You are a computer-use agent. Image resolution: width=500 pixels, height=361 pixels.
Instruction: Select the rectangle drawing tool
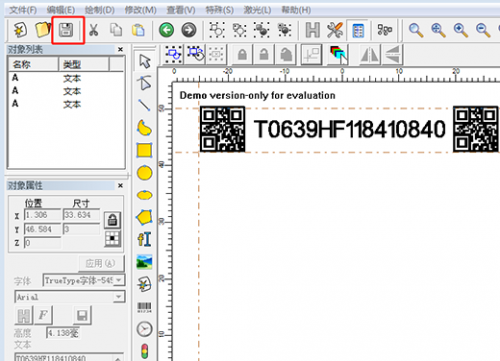[x=144, y=151]
